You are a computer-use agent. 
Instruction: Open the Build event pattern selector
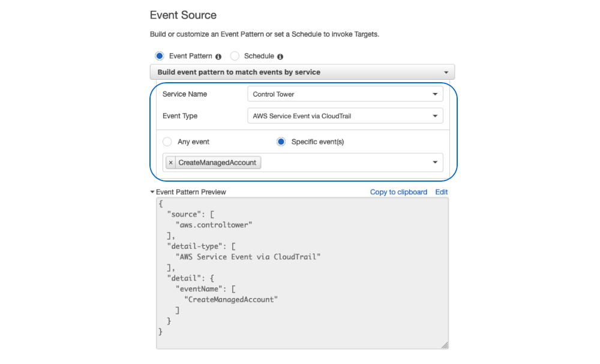[x=300, y=71]
